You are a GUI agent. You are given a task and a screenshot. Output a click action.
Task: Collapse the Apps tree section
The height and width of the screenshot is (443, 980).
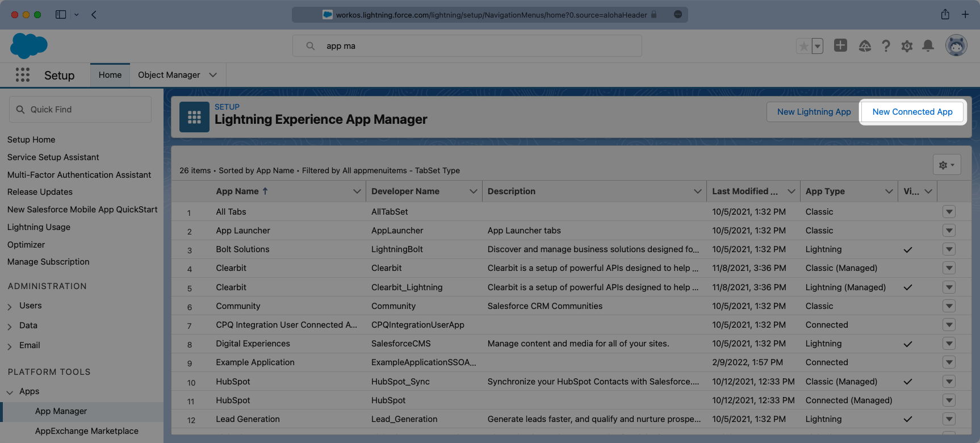tap(10, 392)
